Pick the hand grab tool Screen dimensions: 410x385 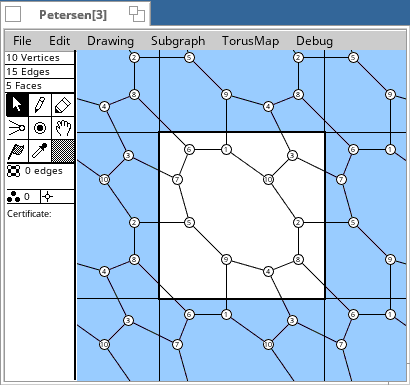63,128
